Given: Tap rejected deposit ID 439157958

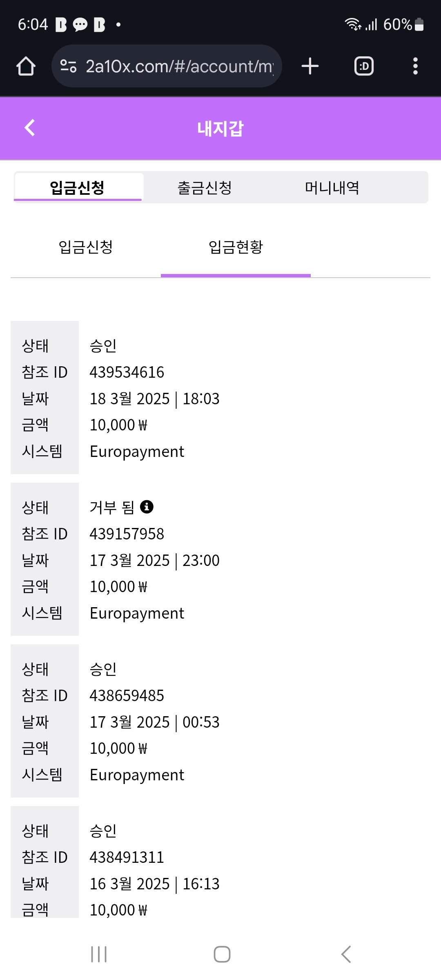Looking at the screenshot, I should pos(127,534).
